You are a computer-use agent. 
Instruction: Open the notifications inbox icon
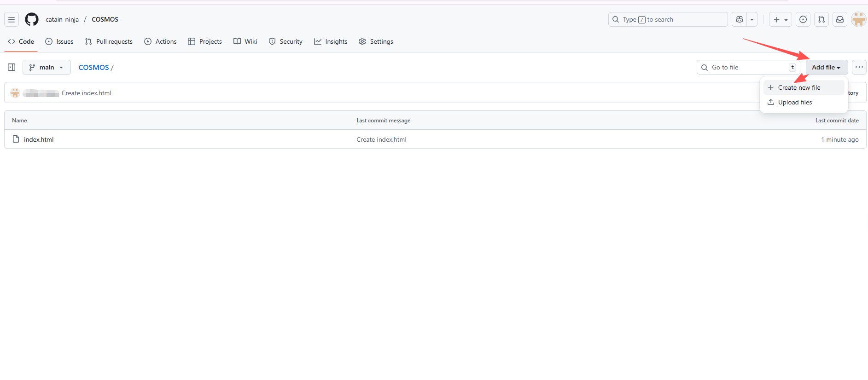coord(840,19)
